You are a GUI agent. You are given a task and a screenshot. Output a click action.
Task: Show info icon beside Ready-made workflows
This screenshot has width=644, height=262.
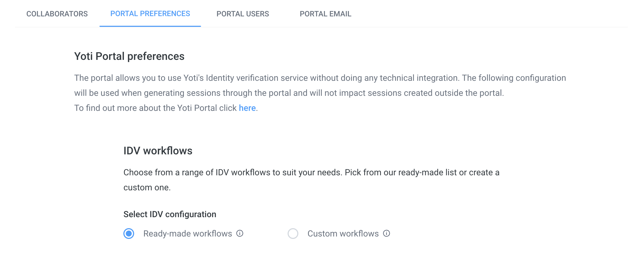pos(240,233)
